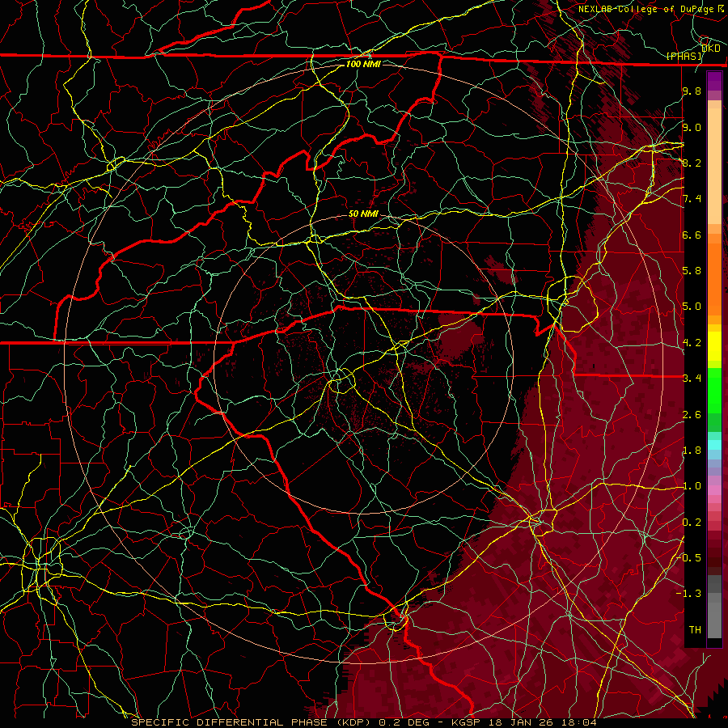Click the 2.6 value on color scale
The height and width of the screenshot is (728, 728).
pyautogui.click(x=692, y=415)
